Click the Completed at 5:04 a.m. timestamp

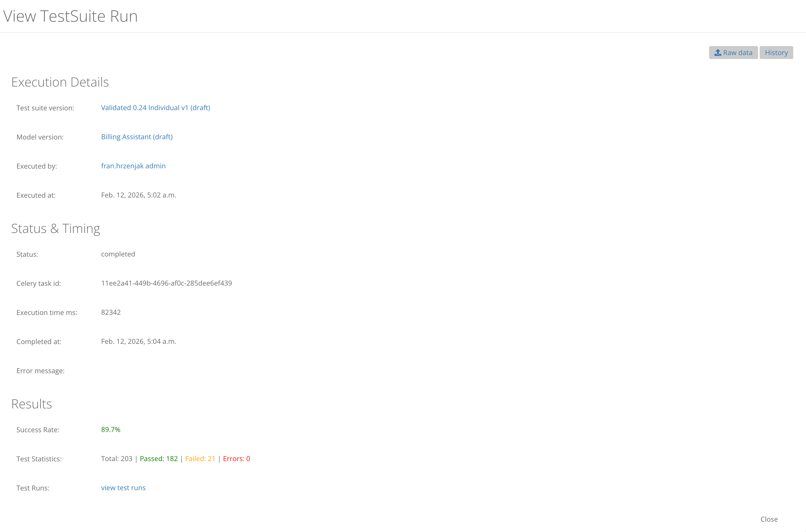(138, 341)
